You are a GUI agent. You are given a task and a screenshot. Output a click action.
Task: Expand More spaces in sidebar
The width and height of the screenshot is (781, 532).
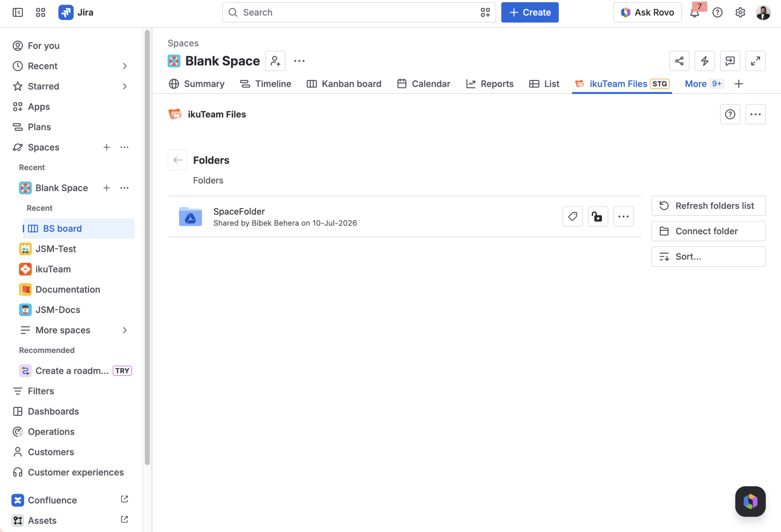tap(124, 330)
